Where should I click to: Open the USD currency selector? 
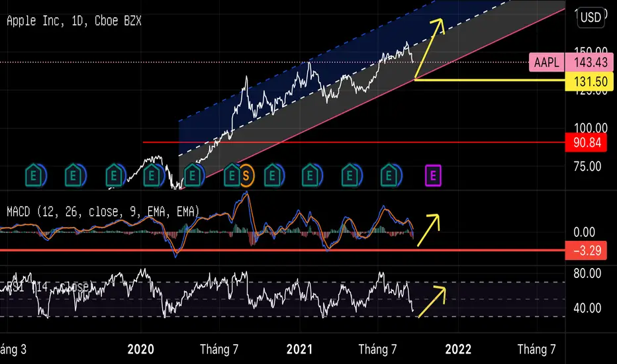[x=591, y=17]
